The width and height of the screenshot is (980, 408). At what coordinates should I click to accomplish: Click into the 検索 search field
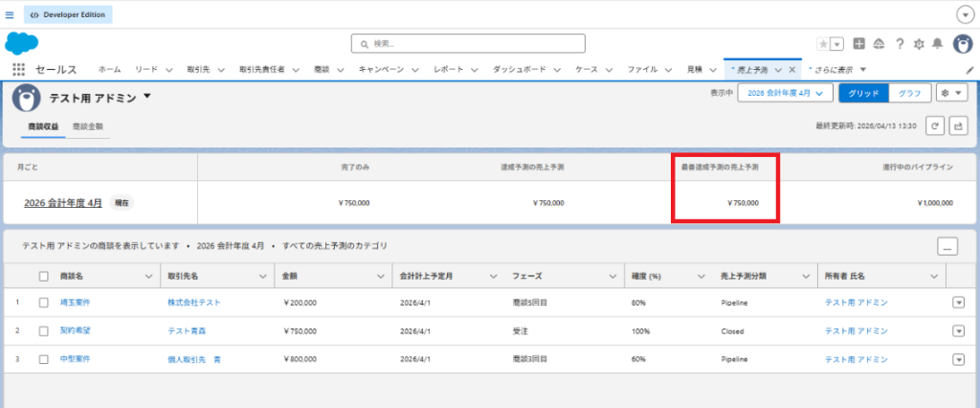pyautogui.click(x=468, y=44)
